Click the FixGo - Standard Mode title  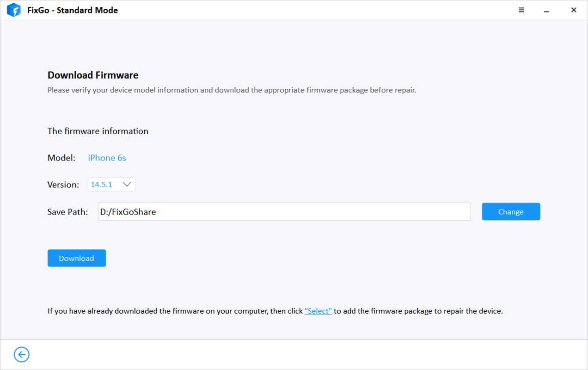coord(73,10)
